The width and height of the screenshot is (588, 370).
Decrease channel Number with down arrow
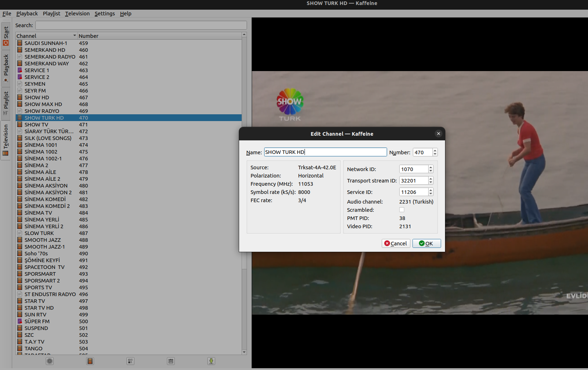point(435,154)
